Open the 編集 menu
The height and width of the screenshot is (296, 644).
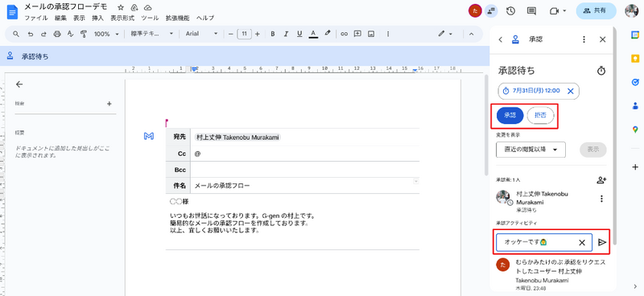61,18
